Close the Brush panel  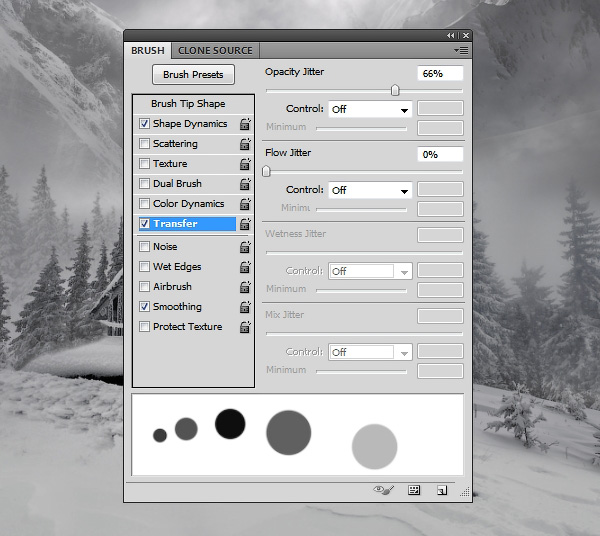pyautogui.click(x=466, y=36)
